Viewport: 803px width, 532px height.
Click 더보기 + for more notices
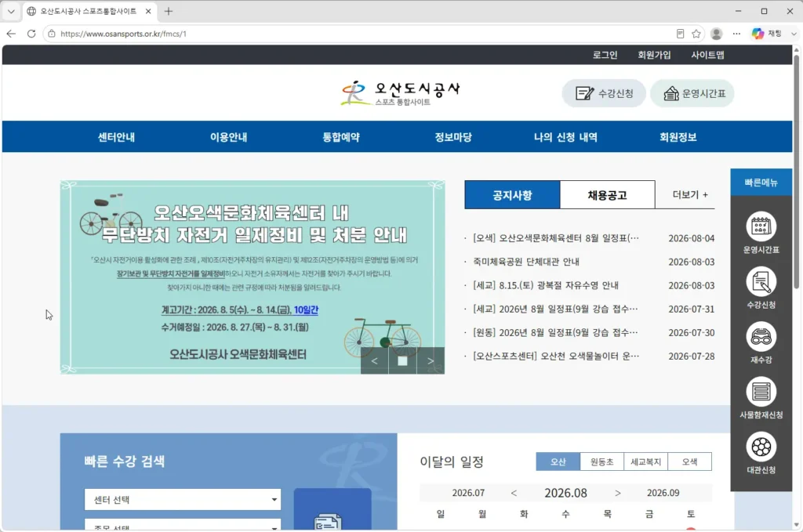click(x=690, y=194)
